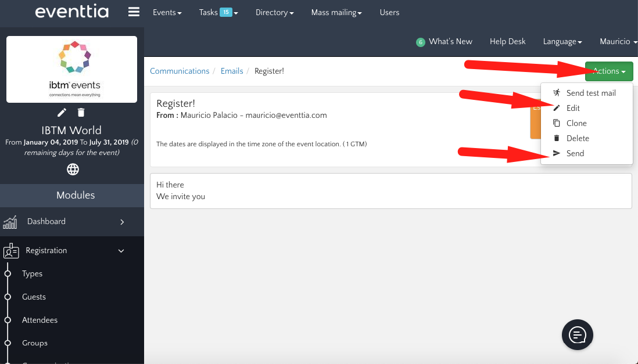This screenshot has width=638, height=364.
Task: Click the IBTM events logo thumbnail
Action: pyautogui.click(x=72, y=69)
